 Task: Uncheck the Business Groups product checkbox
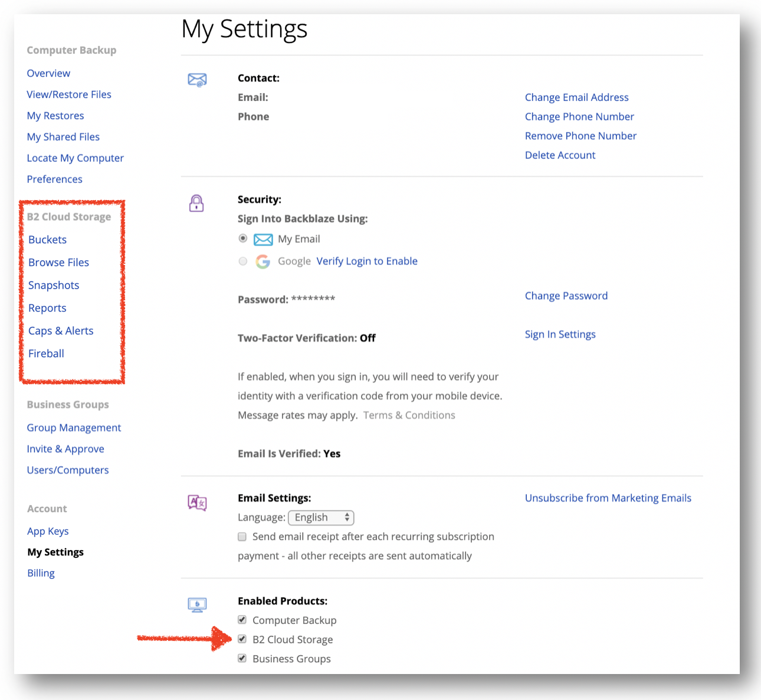242,658
